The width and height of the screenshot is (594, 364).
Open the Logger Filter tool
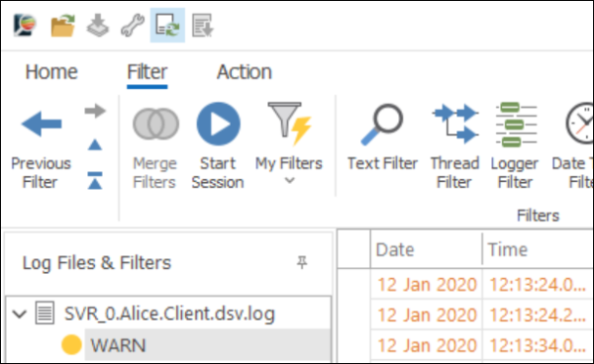(x=515, y=146)
